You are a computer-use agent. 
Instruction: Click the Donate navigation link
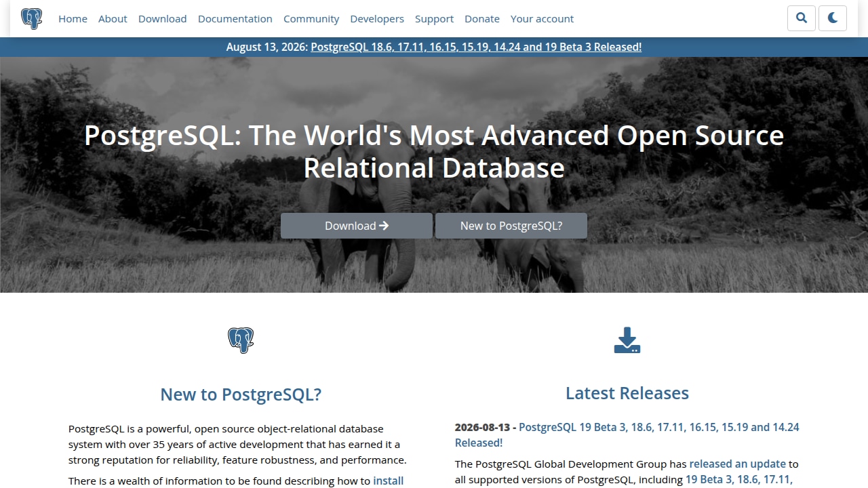(482, 18)
